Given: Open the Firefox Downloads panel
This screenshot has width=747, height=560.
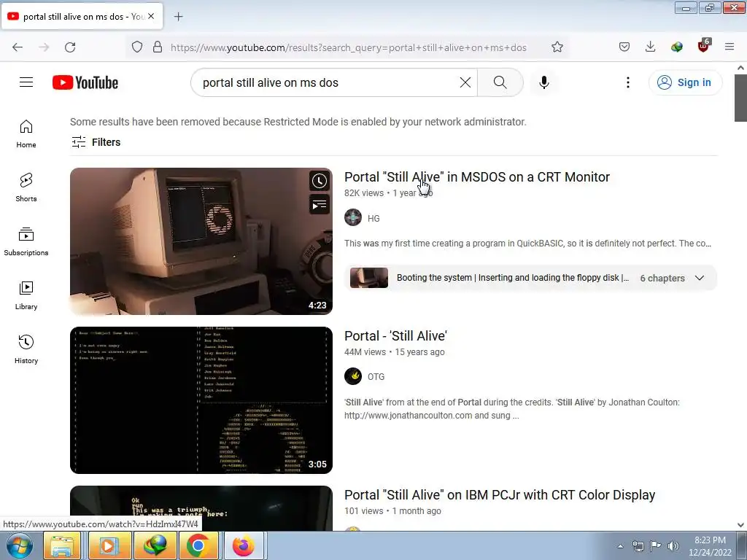Looking at the screenshot, I should [x=650, y=47].
